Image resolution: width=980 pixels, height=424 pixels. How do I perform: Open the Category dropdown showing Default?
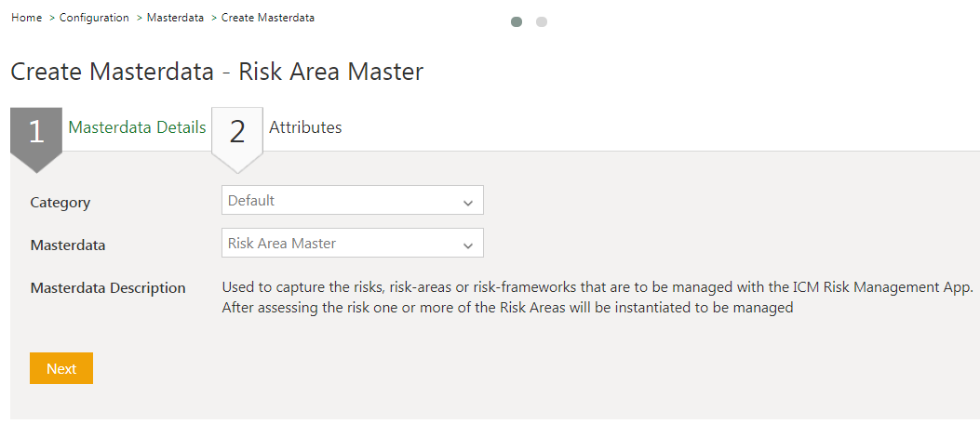pos(342,200)
